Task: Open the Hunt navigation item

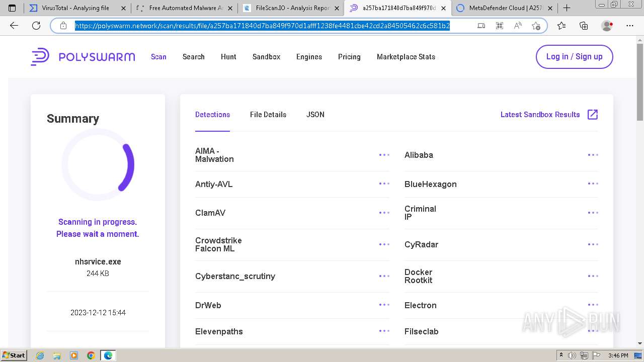Action: [228, 57]
